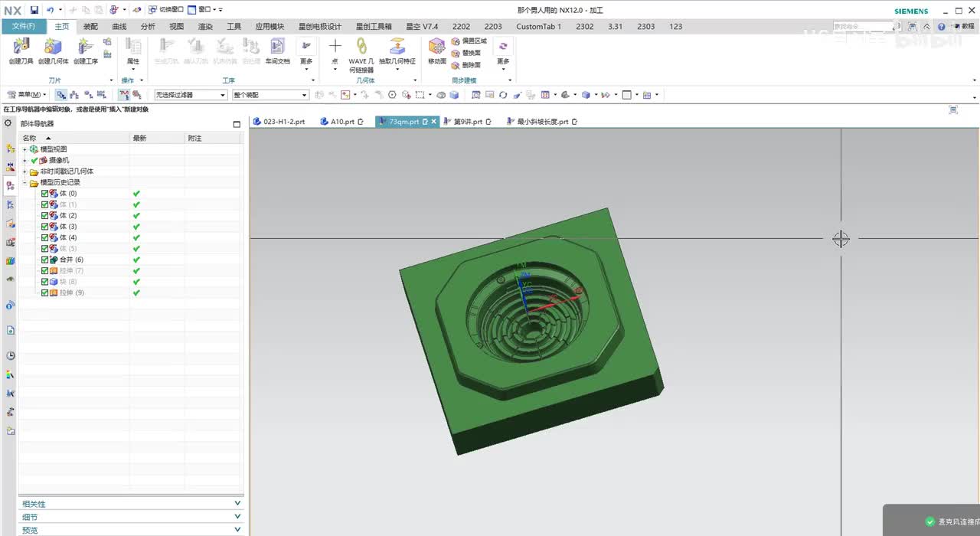The image size is (980, 536).
Task: Open the resource bar settings gear
Action: 8,123
